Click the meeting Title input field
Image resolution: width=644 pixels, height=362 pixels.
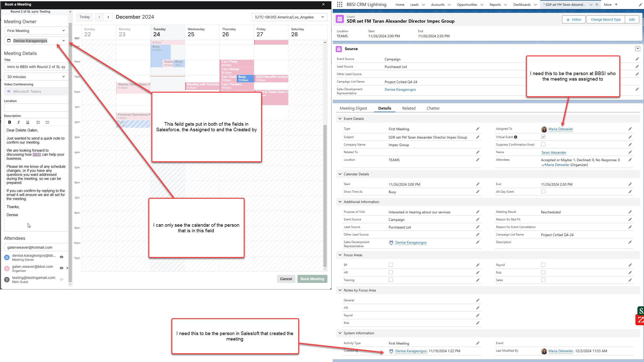[36, 67]
